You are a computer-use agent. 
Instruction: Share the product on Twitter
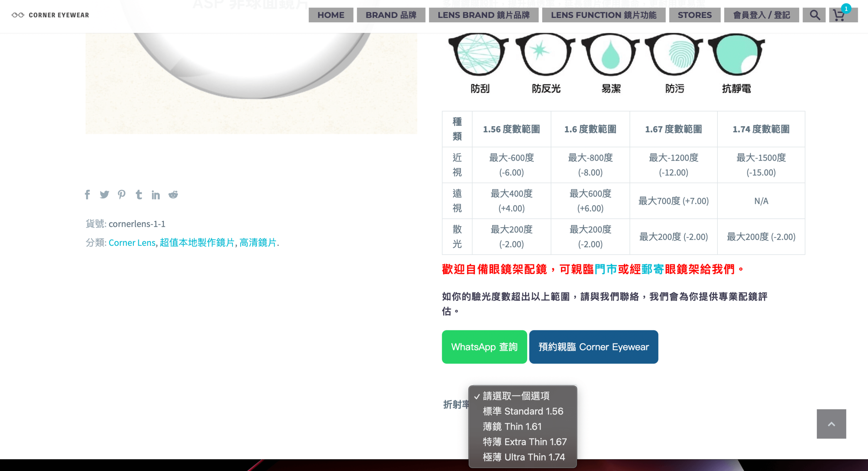pos(104,195)
